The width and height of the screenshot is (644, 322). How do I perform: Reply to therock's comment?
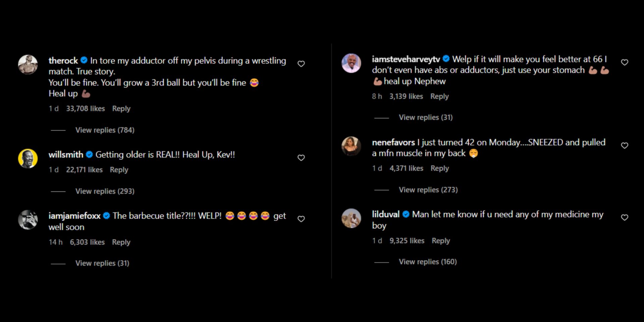coord(121,109)
